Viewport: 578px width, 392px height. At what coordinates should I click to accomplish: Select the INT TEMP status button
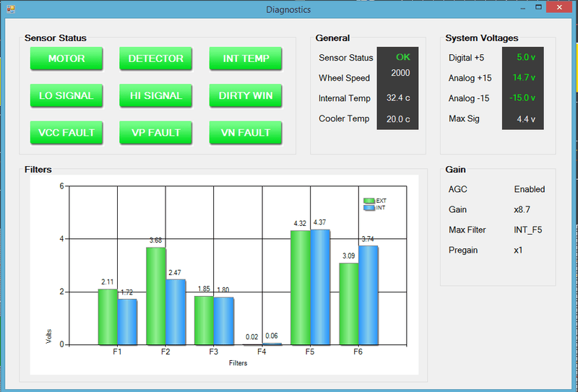pos(246,58)
